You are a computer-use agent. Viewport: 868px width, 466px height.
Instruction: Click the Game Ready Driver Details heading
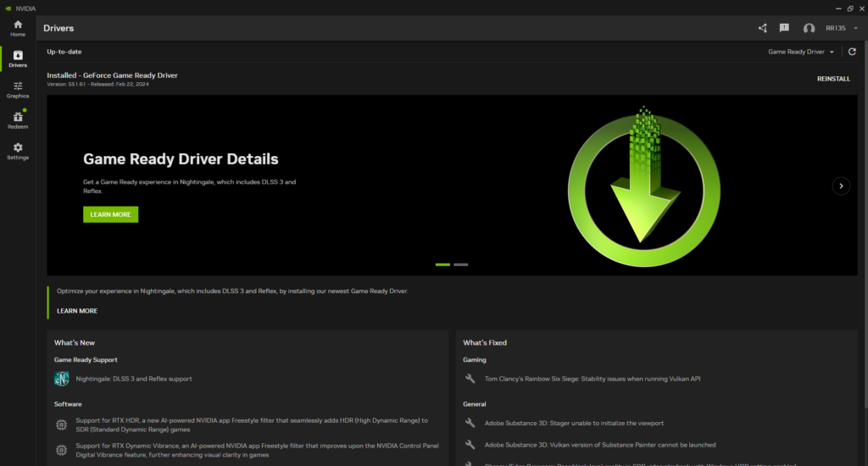181,158
